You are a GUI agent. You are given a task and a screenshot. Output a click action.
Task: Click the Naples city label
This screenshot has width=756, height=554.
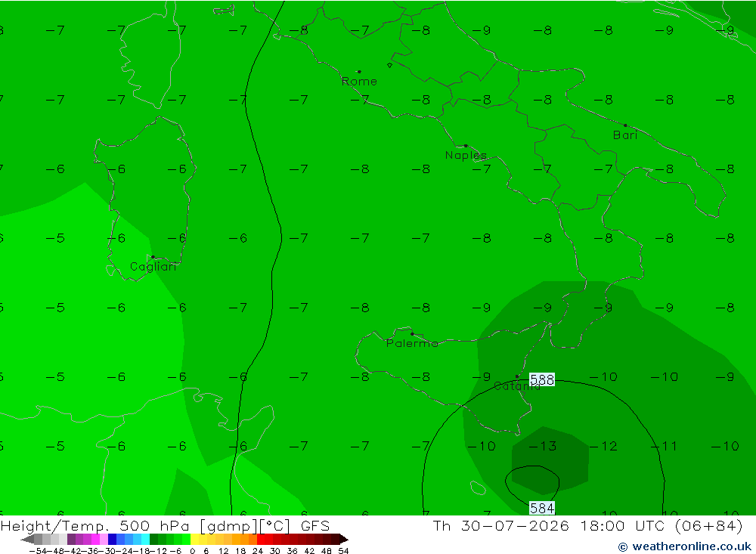(x=466, y=155)
